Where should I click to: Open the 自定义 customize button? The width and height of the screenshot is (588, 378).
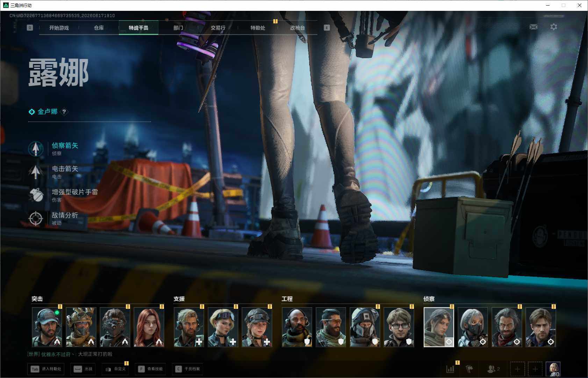pos(115,369)
